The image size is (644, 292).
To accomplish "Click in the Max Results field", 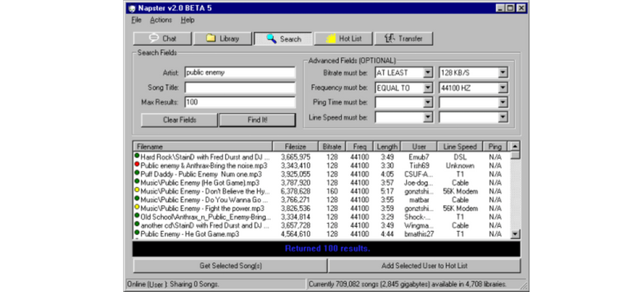I will coord(239,103).
